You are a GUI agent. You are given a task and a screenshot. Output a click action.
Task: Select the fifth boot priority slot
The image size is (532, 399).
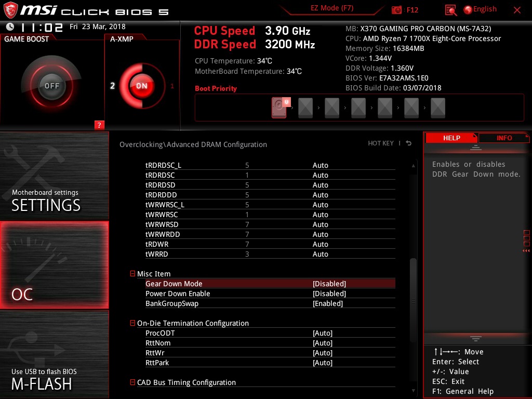click(x=385, y=108)
